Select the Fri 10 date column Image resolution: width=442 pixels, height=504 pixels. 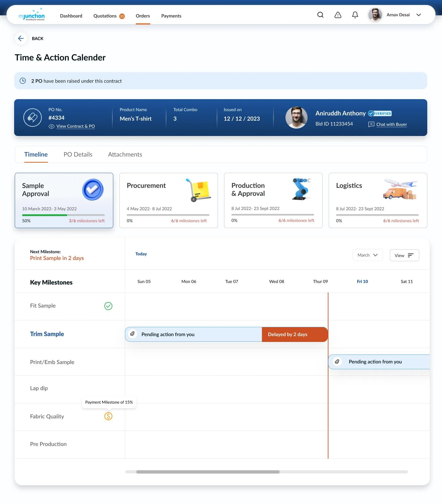click(363, 281)
